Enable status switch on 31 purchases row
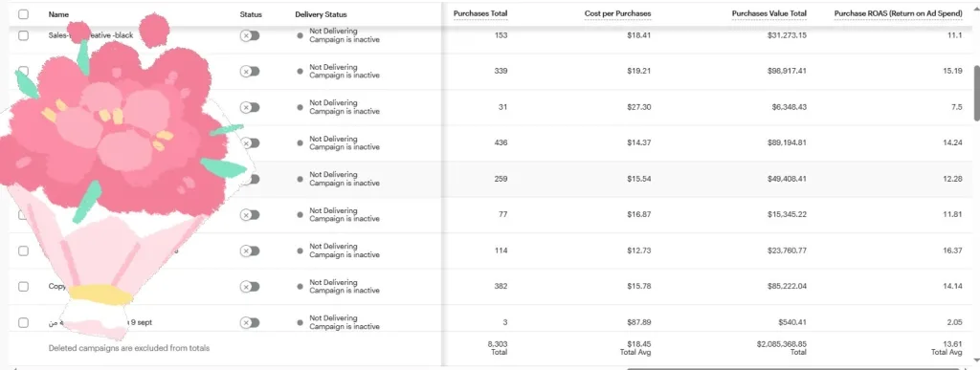Screen dimensions: 980x370 tap(250, 107)
